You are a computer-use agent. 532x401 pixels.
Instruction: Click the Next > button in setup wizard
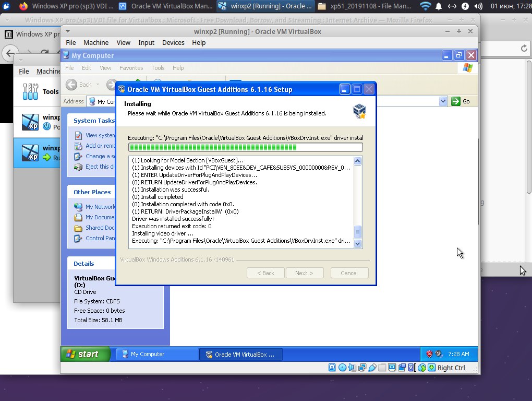point(305,273)
